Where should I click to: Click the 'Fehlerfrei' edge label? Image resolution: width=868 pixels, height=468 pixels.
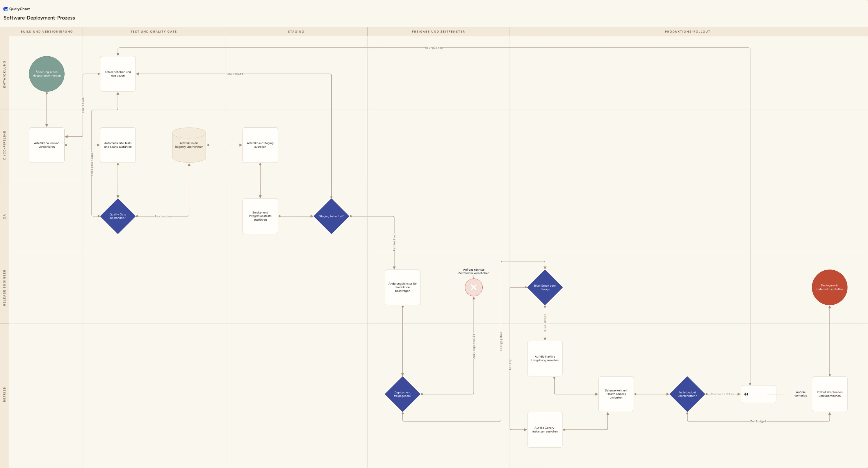point(394,242)
